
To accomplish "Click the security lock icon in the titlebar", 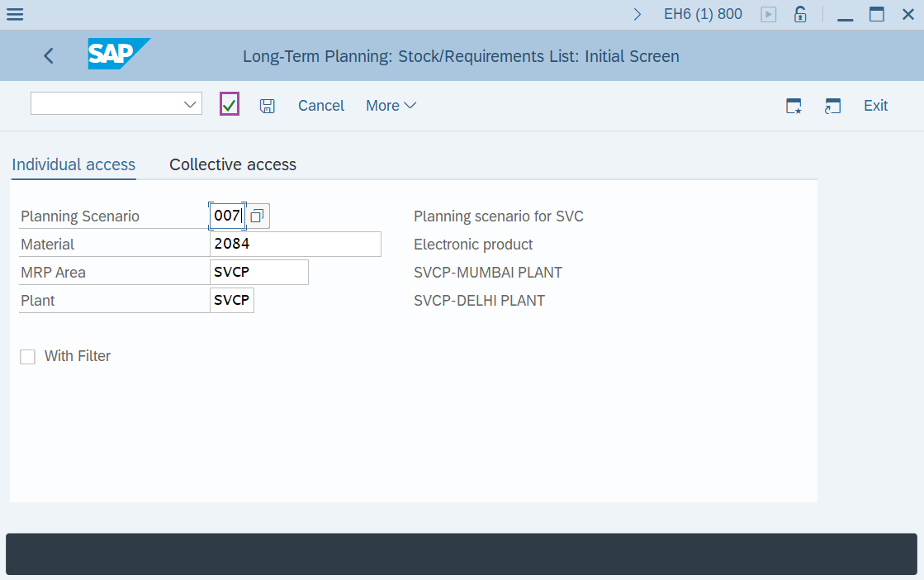I will coord(799,14).
